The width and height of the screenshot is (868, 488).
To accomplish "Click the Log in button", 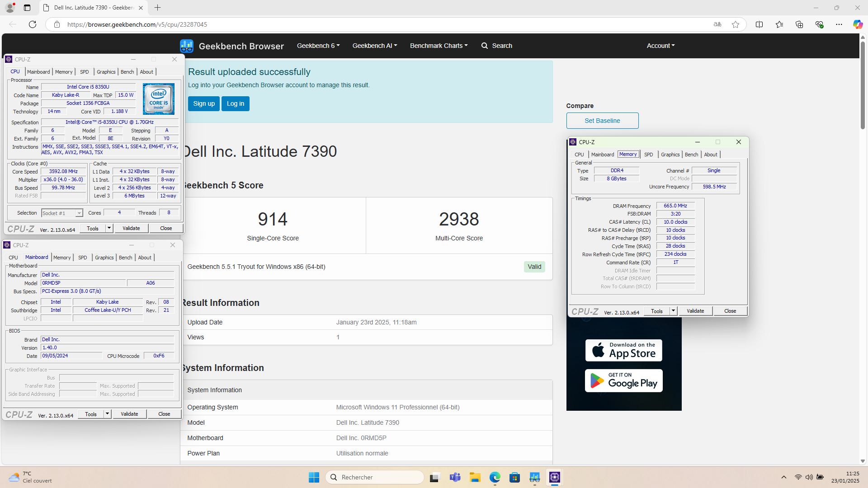I will tap(236, 103).
